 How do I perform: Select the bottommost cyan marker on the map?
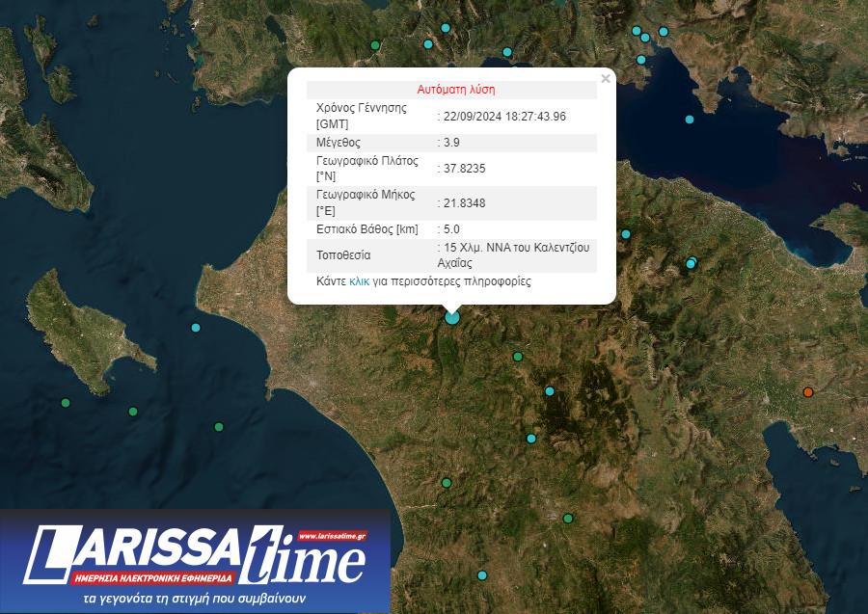click(482, 575)
